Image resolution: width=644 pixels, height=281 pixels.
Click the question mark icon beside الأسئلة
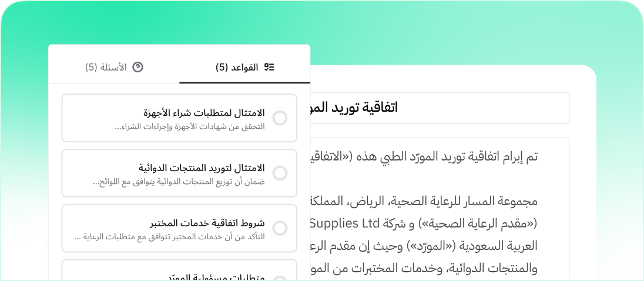[138, 67]
